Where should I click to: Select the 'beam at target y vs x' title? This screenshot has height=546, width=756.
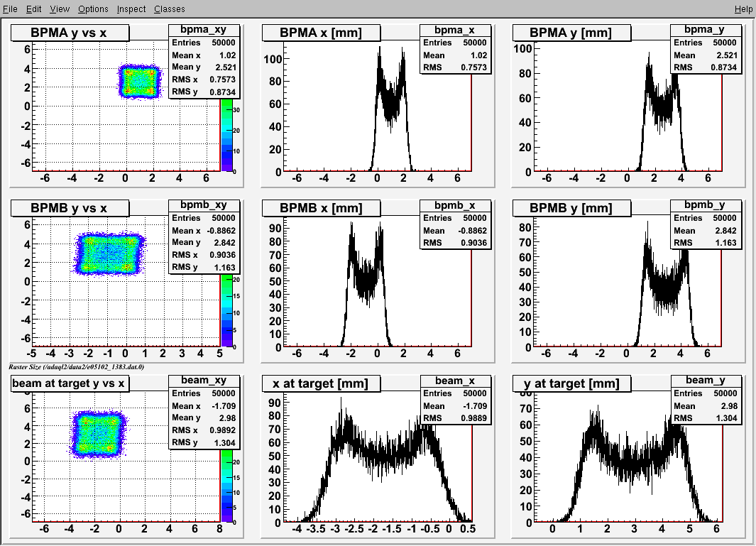coord(70,383)
